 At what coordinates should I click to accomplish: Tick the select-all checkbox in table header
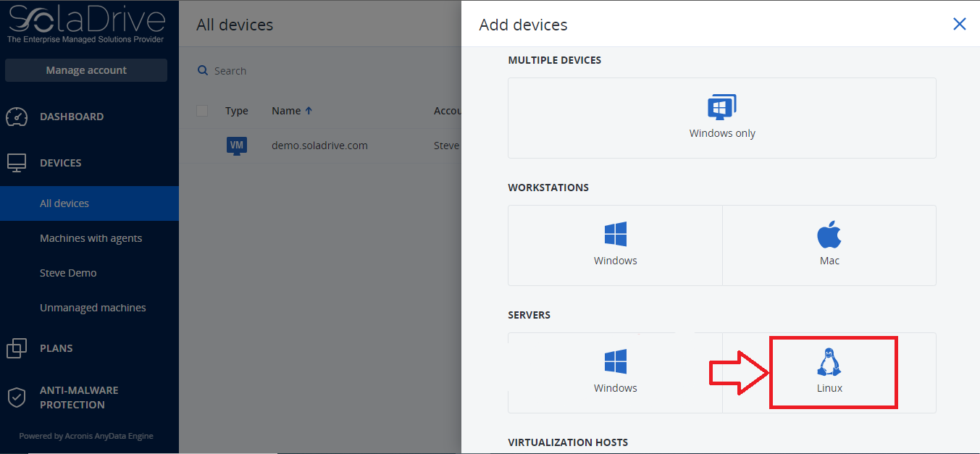202,111
